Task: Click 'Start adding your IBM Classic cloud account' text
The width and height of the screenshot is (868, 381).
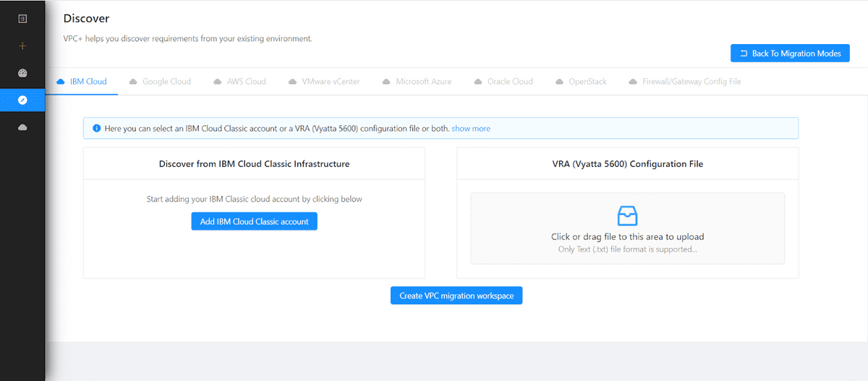Action: [254, 199]
